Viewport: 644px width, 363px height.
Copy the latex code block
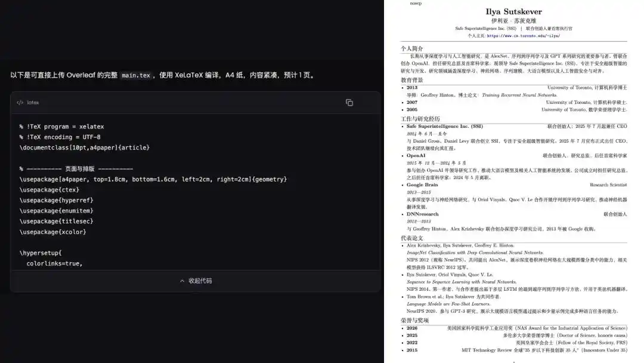[x=349, y=102]
